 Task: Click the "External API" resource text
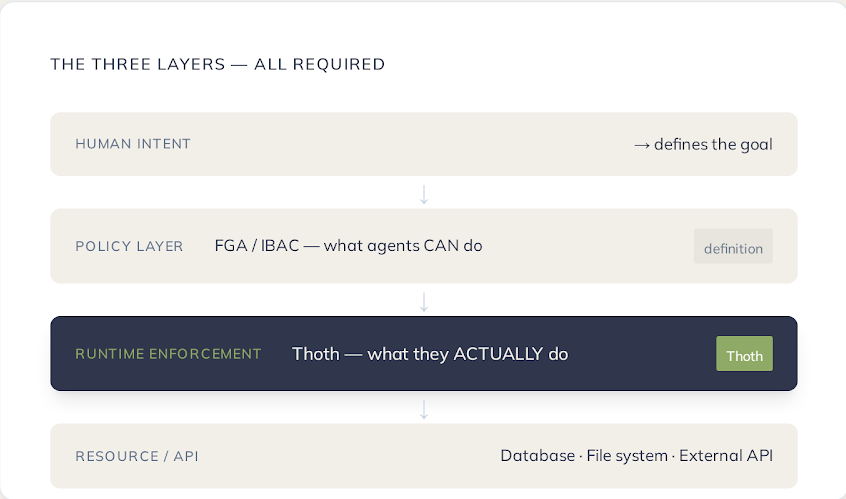726,456
